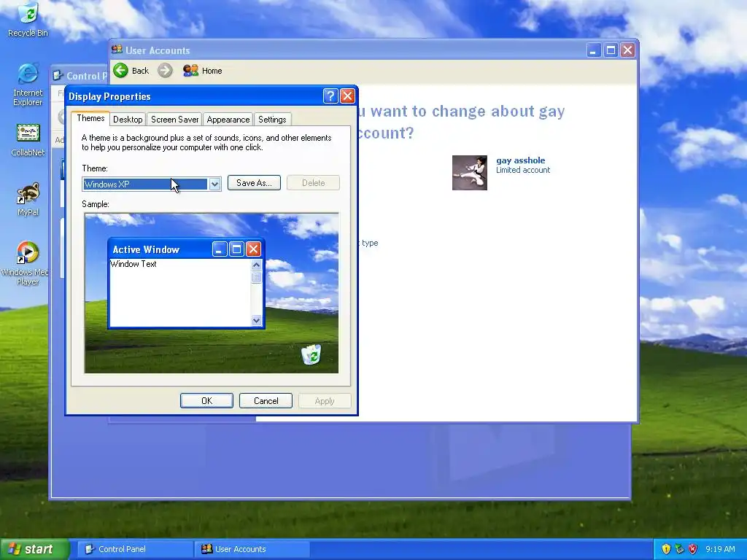
Task: Expand the Theme dropdown arrow
Action: point(215,184)
